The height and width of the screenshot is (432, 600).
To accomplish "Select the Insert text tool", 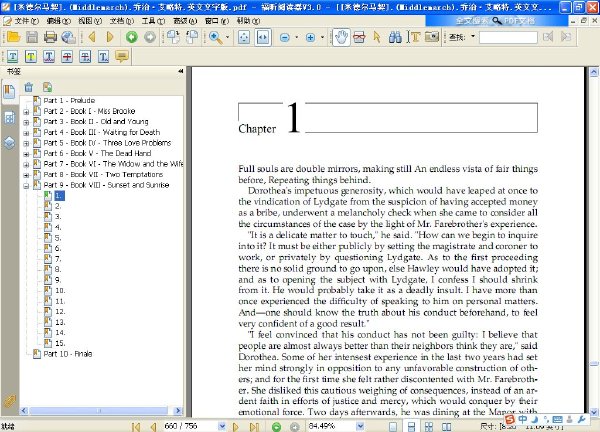I will pyautogui.click(x=103, y=57).
